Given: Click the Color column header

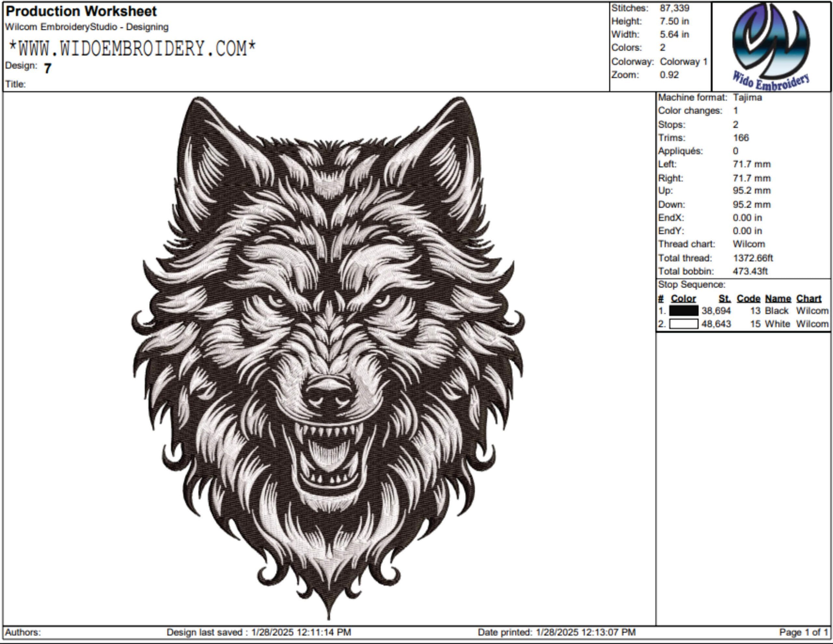Looking at the screenshot, I should point(684,298).
